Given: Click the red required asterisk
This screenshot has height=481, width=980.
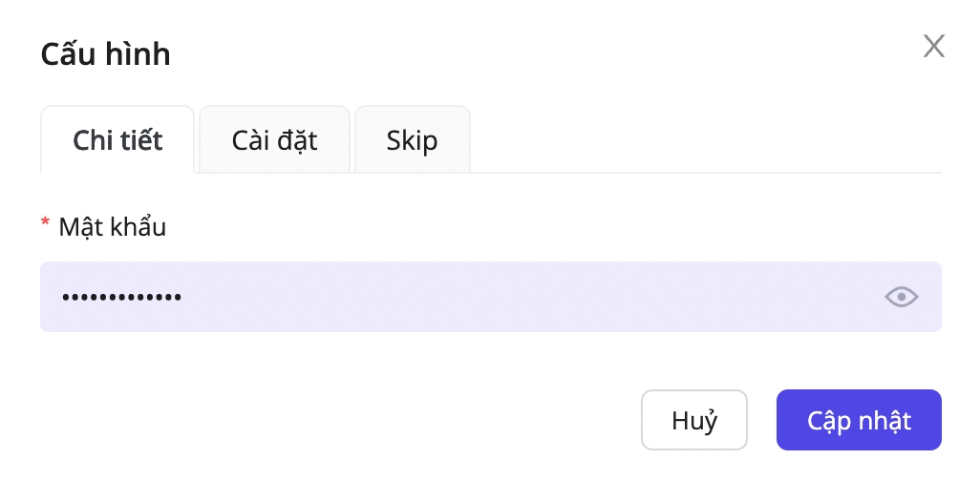Looking at the screenshot, I should 45,225.
